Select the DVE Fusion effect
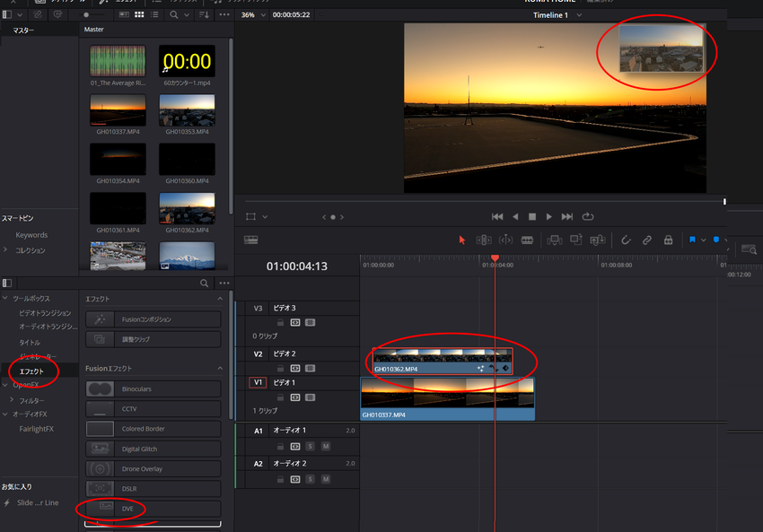 (x=153, y=509)
